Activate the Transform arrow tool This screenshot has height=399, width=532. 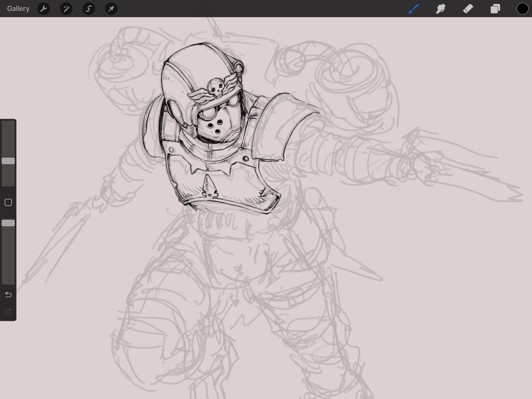coord(111,9)
